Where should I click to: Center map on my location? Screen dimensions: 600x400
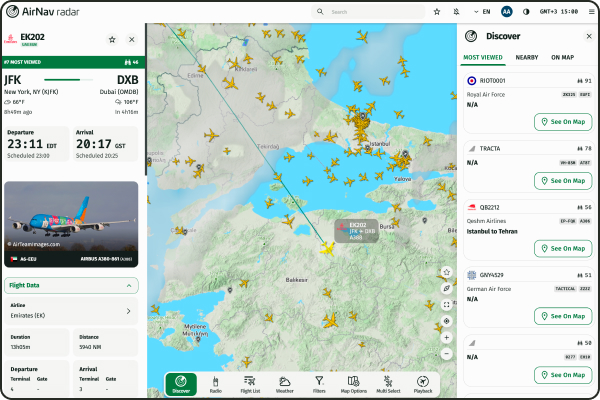446,321
